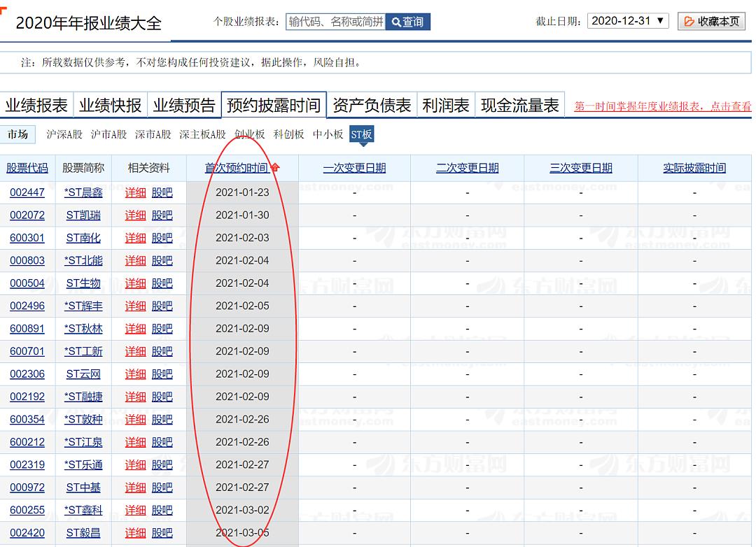Select the ST板 market filter
This screenshot has width=756, height=547.
[x=361, y=134]
